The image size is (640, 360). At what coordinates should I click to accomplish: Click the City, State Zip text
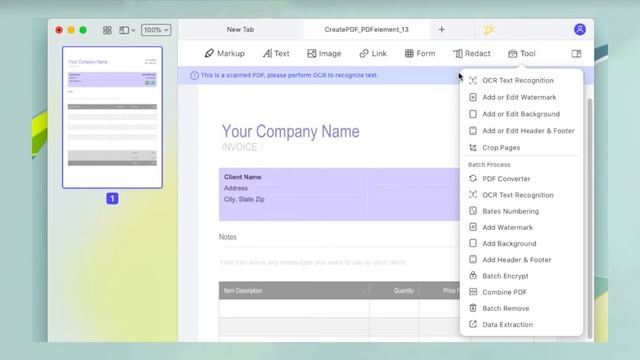pos(244,199)
